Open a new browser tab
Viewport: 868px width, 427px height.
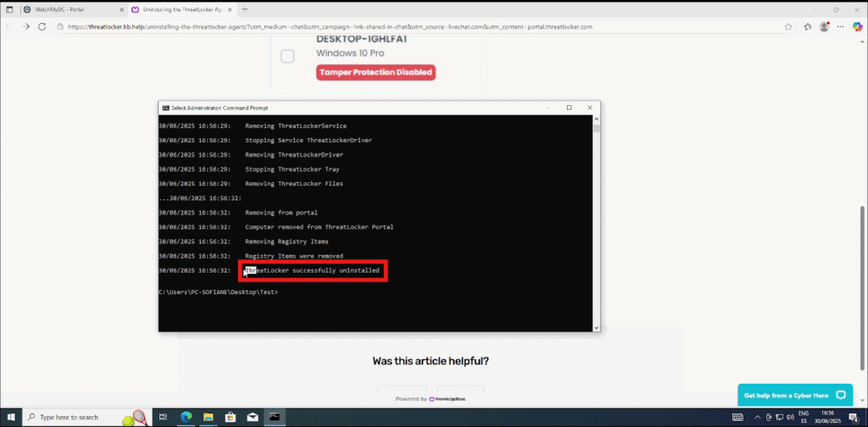click(245, 9)
